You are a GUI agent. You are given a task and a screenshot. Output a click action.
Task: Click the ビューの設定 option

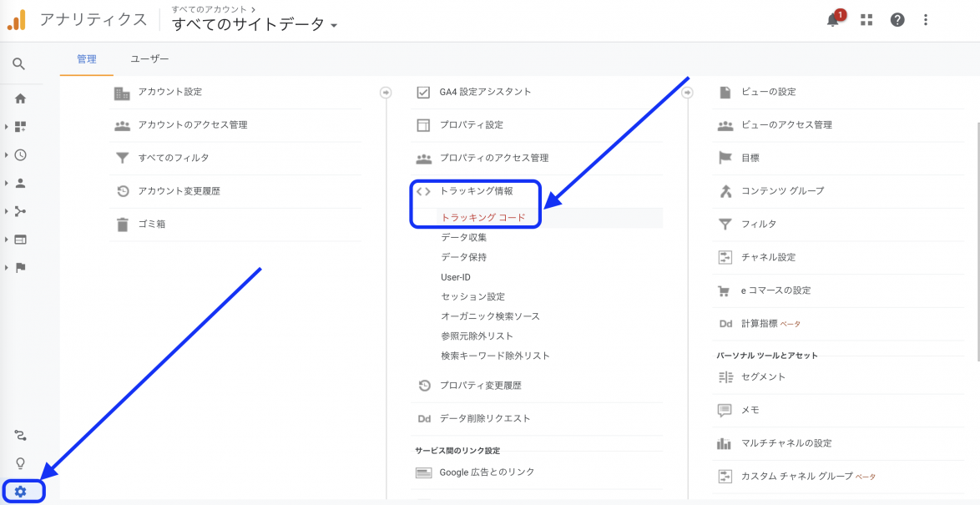click(768, 92)
